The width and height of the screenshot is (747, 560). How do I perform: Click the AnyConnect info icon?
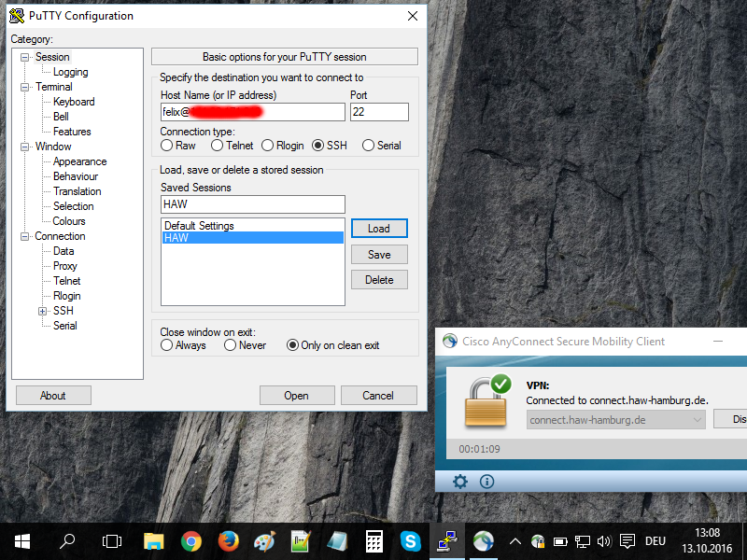pos(486,482)
